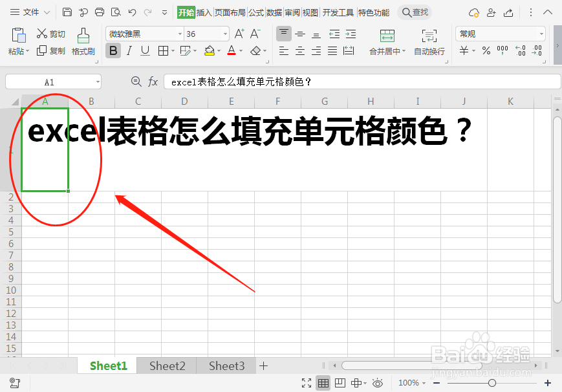Toggle Italic formatting
This screenshot has height=392, width=562.
point(129,51)
